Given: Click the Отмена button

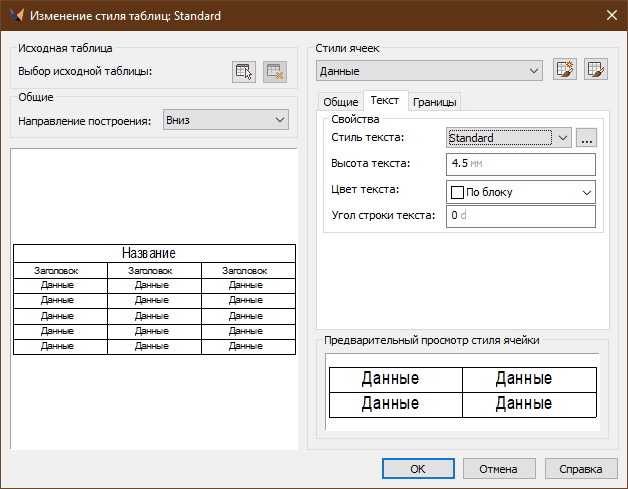Looking at the screenshot, I should (497, 468).
